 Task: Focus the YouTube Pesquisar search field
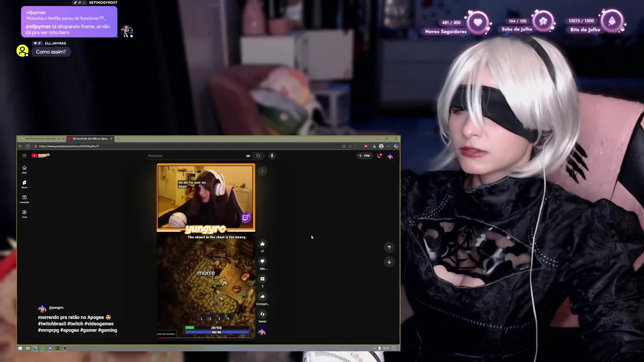(x=196, y=155)
